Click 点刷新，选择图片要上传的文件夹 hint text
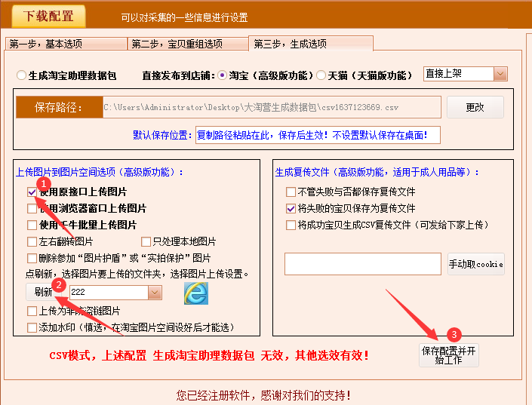532x405 pixels. [137, 274]
